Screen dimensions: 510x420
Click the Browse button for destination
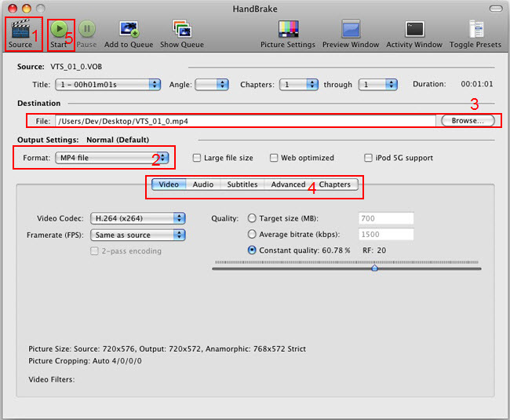click(x=468, y=121)
